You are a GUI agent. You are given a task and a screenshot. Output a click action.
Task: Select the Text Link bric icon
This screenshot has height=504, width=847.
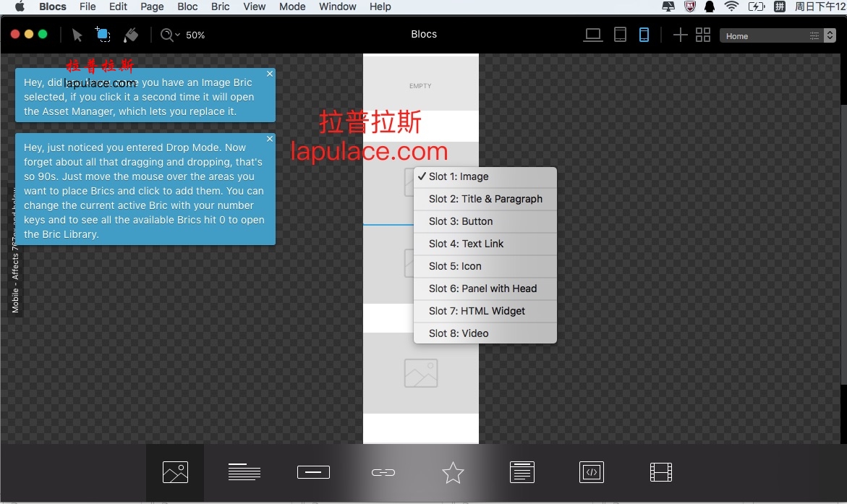pos(383,473)
